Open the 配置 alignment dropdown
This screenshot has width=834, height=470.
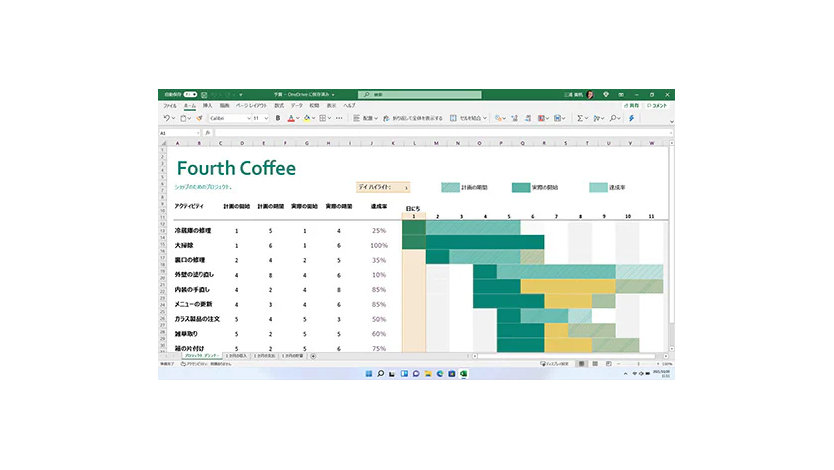365,118
